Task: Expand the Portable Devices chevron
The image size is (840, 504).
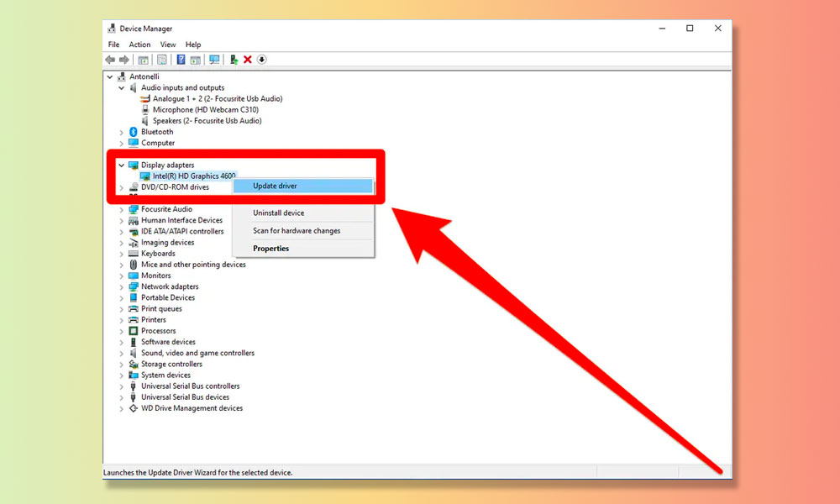Action: point(122,298)
